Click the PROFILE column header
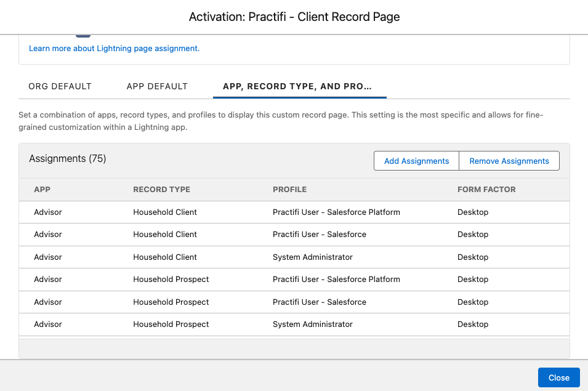The width and height of the screenshot is (588, 391). coord(289,190)
